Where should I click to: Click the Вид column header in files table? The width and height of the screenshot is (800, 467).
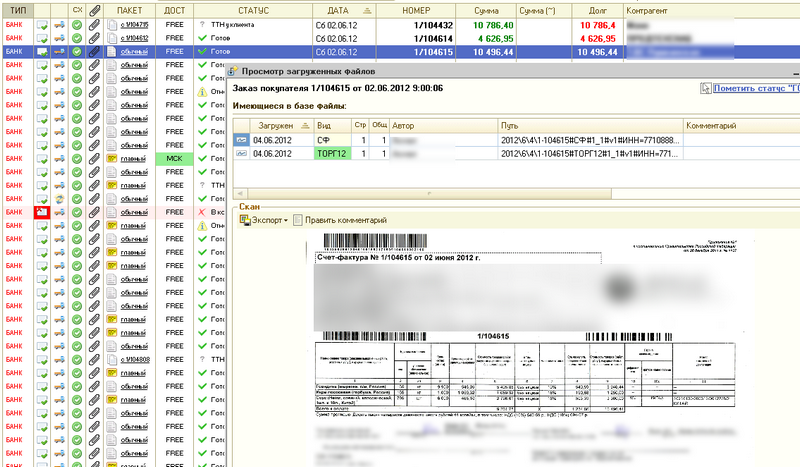coord(333,126)
